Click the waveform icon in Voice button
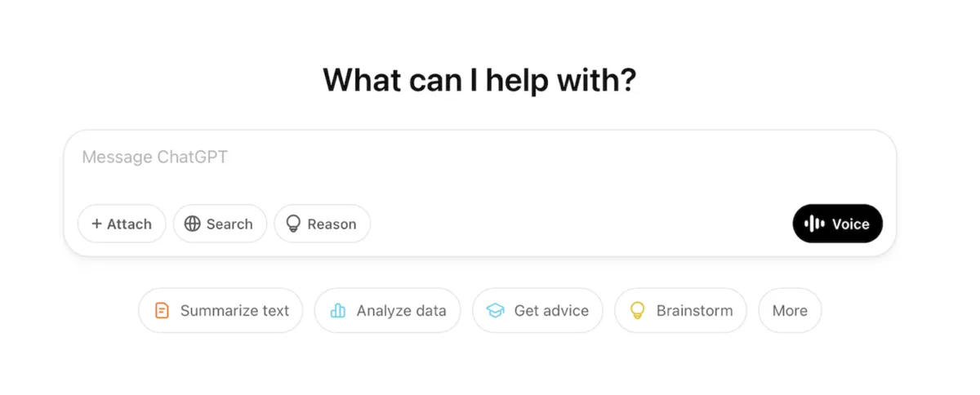980x395 pixels. click(x=814, y=224)
